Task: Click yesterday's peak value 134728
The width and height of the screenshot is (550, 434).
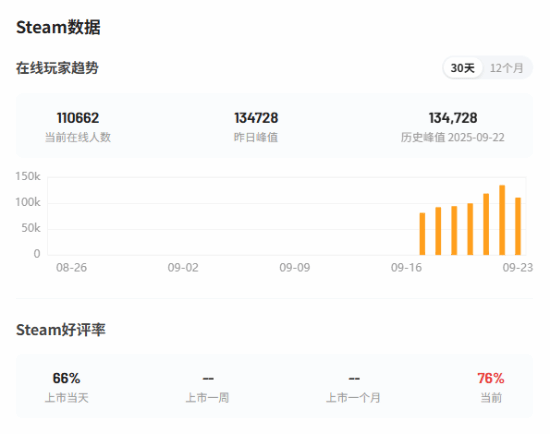Action: click(256, 118)
